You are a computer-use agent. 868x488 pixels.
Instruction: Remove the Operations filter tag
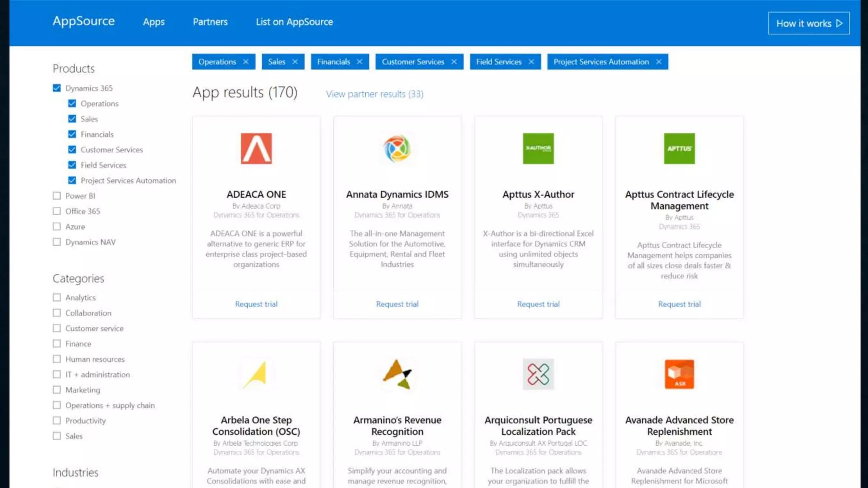click(246, 62)
